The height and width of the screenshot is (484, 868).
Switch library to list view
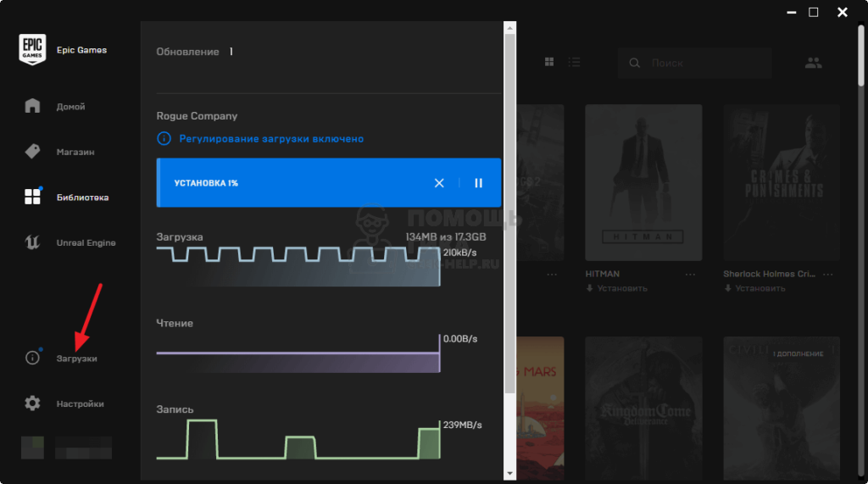click(x=574, y=63)
